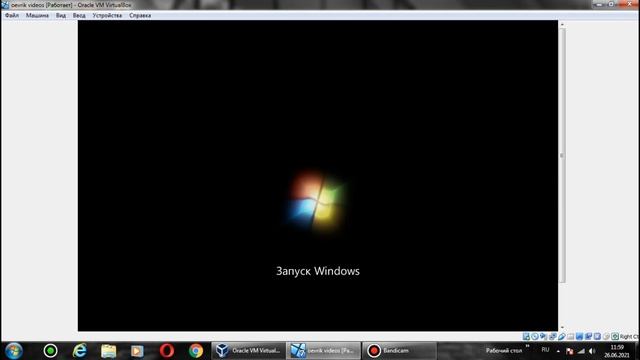Show hidden tray icons arrow

click(558, 351)
